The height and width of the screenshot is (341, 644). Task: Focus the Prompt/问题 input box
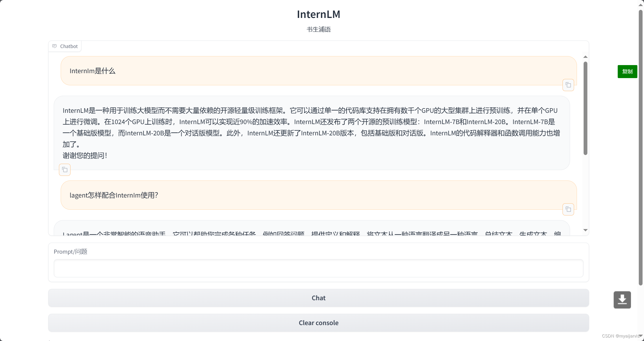(x=318, y=268)
